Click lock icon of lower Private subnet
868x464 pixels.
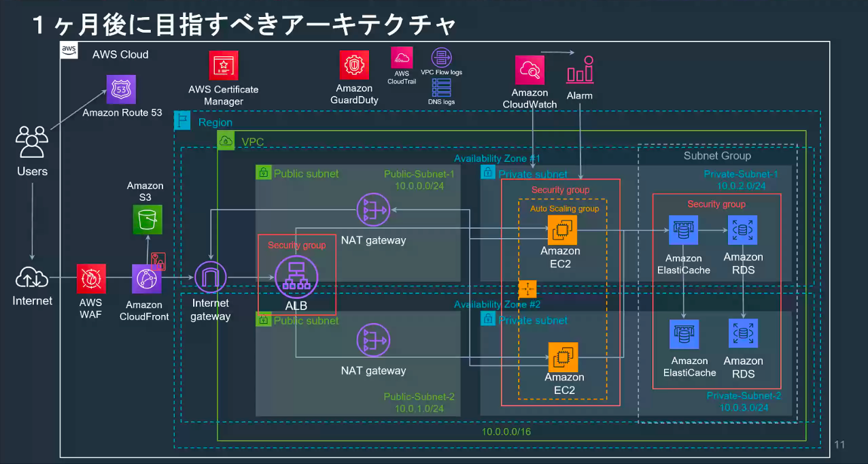[487, 318]
